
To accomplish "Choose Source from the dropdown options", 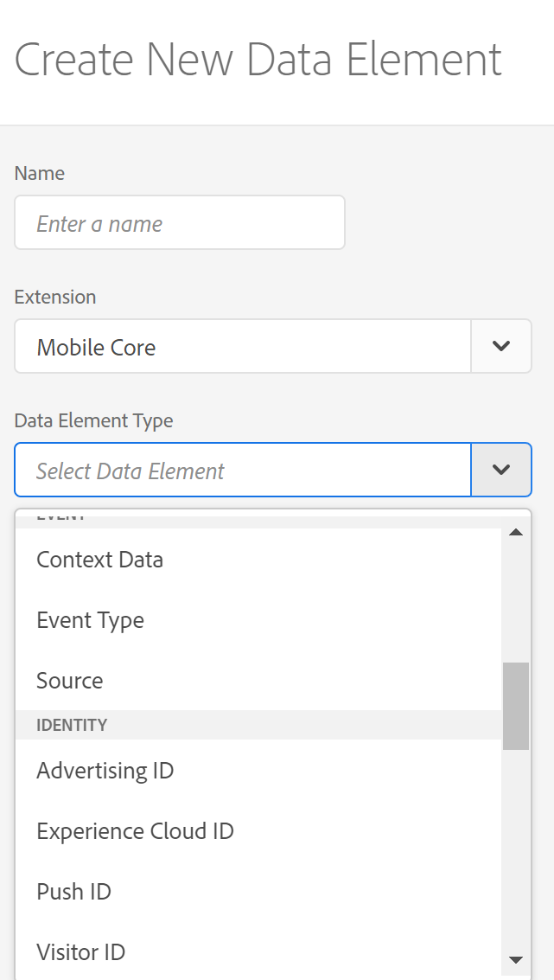I will 69,681.
